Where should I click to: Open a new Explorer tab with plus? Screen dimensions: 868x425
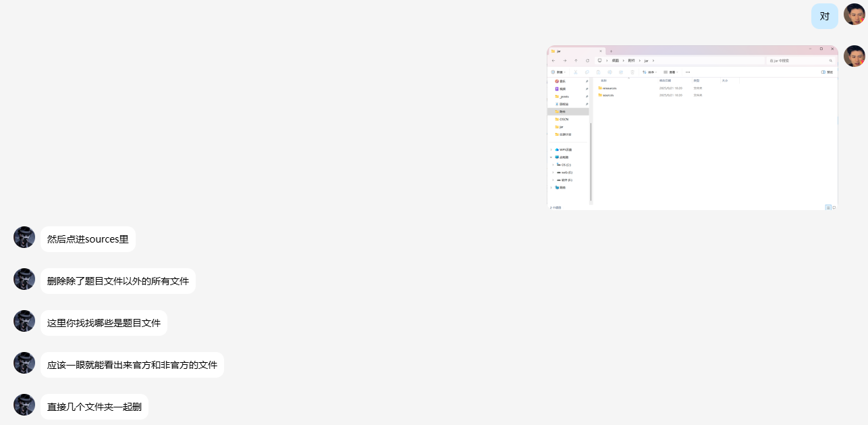point(611,51)
